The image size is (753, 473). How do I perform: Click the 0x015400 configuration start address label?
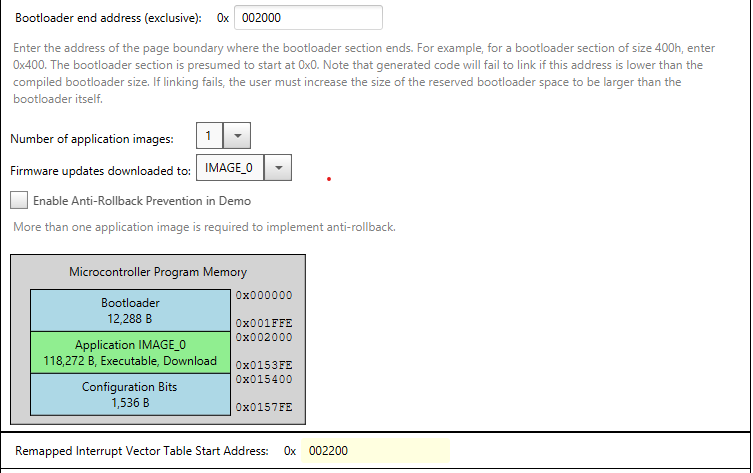(x=264, y=379)
